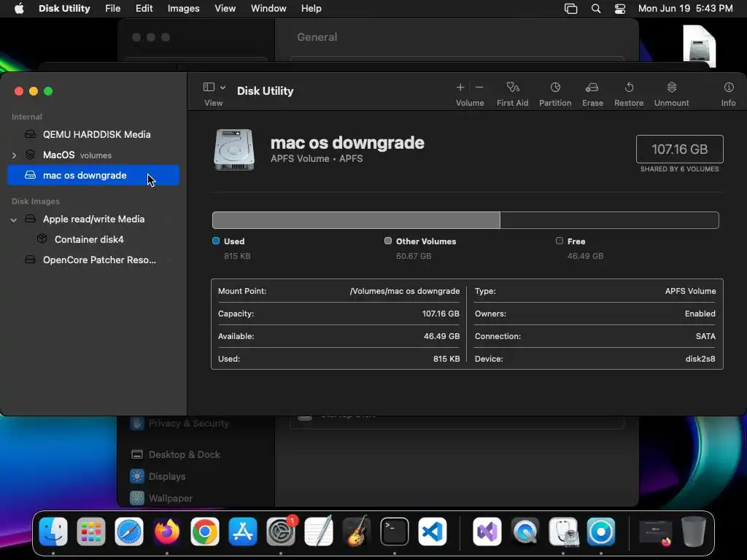This screenshot has height=560, width=747.
Task: Open Spotlight search in menu bar
Action: point(596,9)
